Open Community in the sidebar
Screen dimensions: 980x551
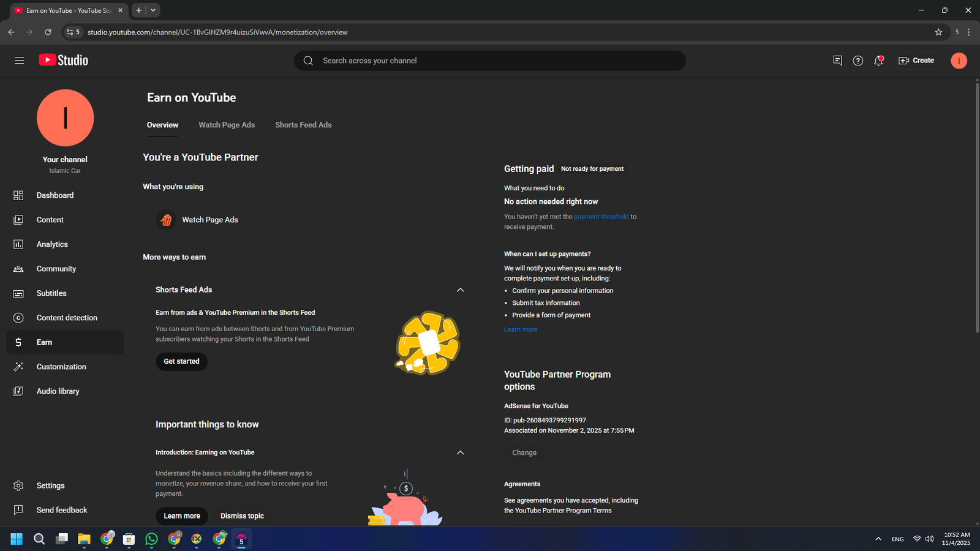coord(65,269)
